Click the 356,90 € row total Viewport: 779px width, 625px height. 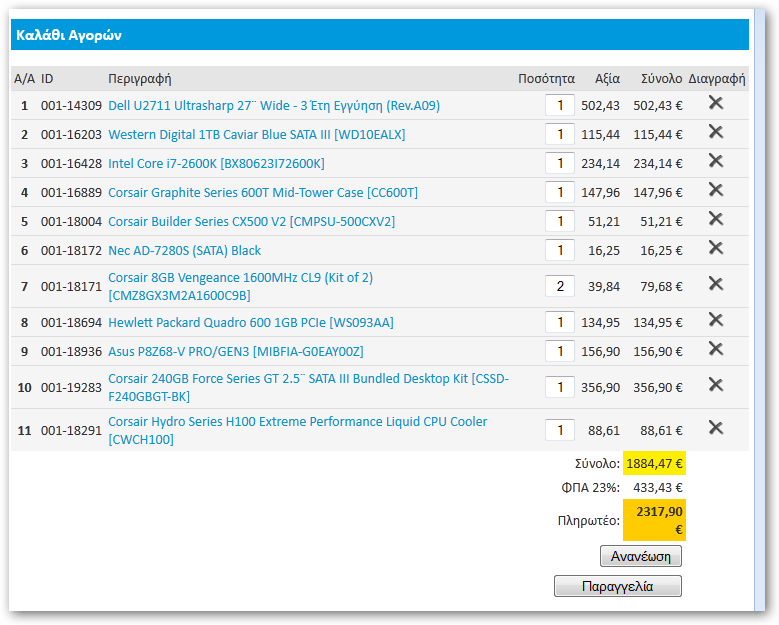tap(658, 388)
